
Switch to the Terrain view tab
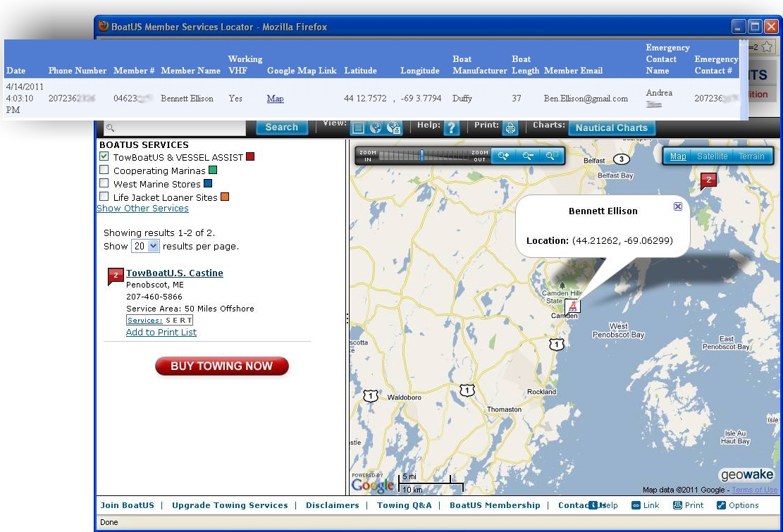tap(751, 156)
